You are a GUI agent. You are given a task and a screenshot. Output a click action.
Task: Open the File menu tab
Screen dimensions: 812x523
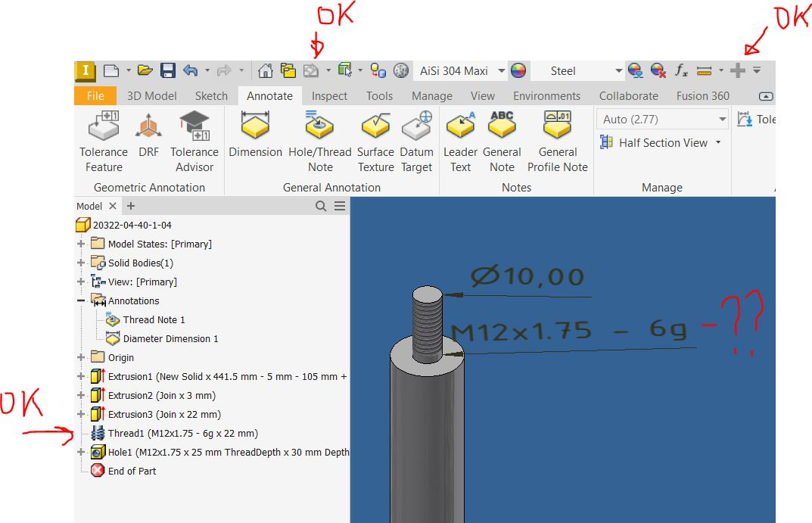(x=95, y=96)
